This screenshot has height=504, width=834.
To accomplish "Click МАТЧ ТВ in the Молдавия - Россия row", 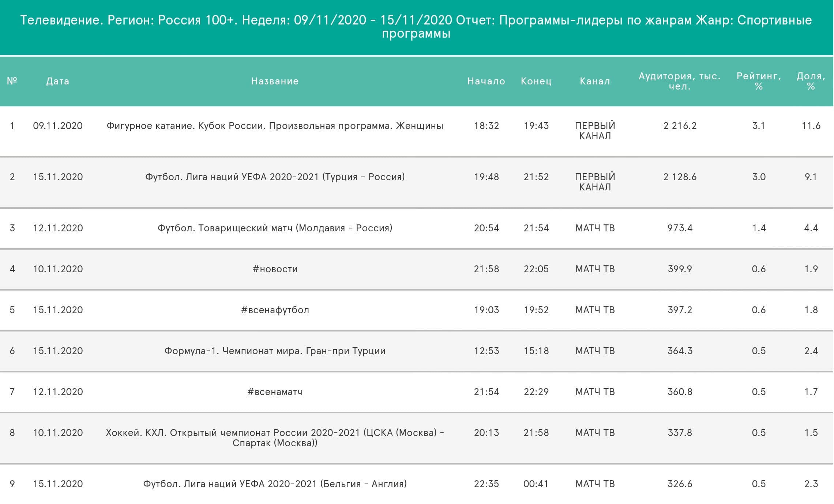I will coord(595,228).
